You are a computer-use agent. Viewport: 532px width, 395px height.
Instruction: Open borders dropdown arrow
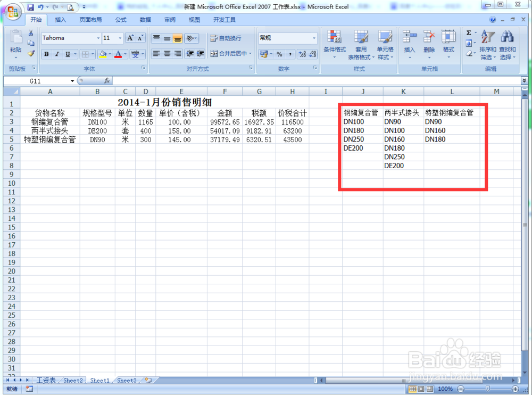coord(93,54)
